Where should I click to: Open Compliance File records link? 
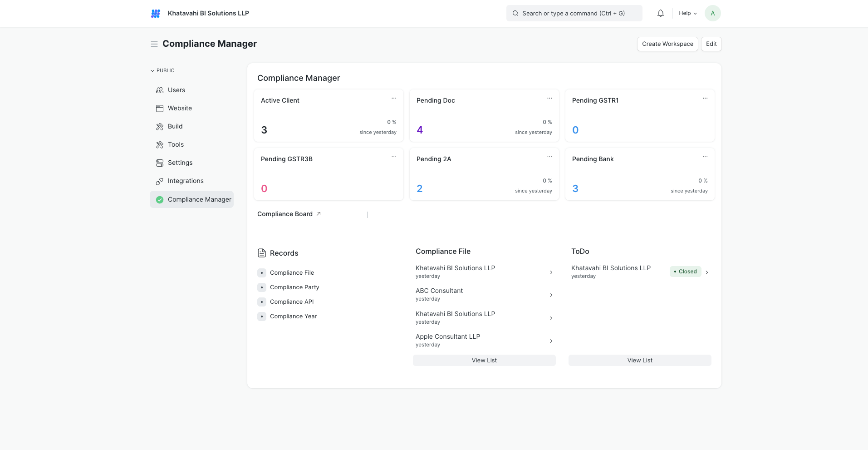[292, 273]
